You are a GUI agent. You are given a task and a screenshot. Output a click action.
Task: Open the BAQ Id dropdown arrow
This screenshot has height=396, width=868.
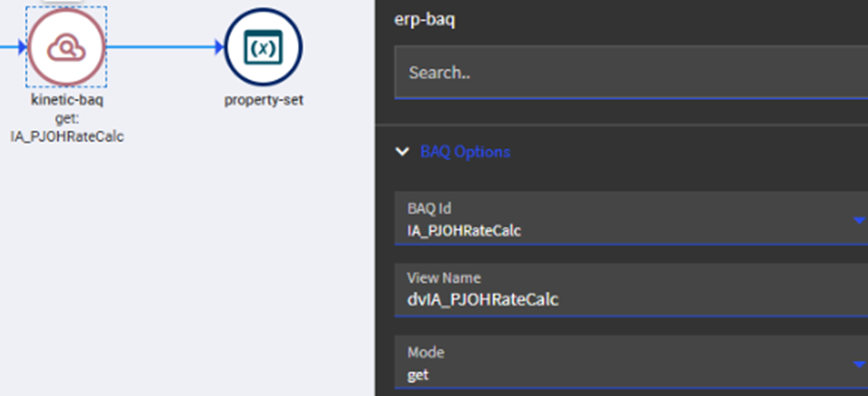click(x=859, y=221)
